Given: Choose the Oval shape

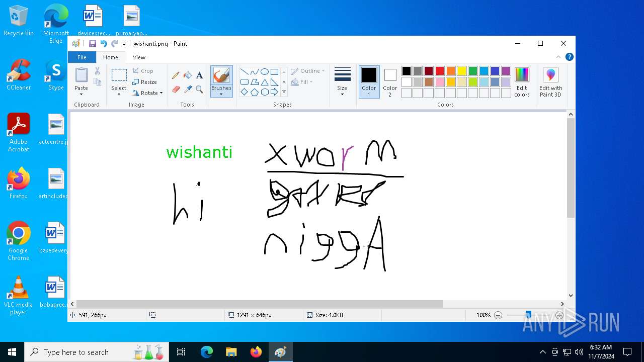Looking at the screenshot, I should (x=265, y=72).
